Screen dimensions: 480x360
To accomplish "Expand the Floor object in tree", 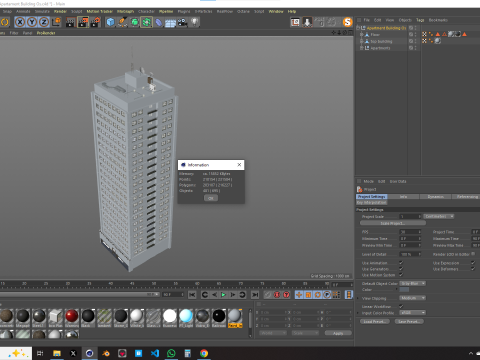I will 362,35.
